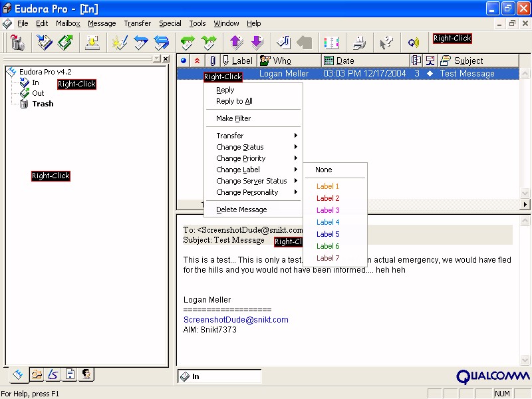Expand the Change Status submenu
This screenshot has width=532, height=399.
click(253, 147)
